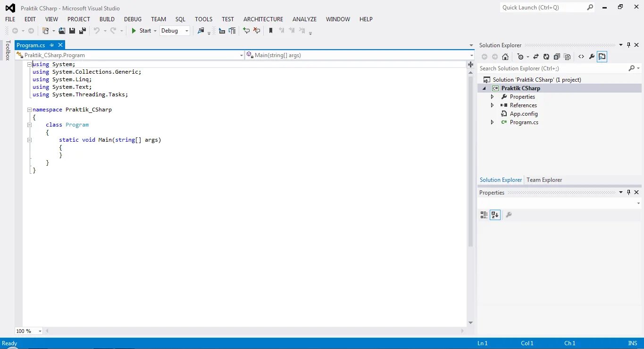This screenshot has width=644, height=349.
Task: Pin the Solution Explorer with auto-hide icon
Action: click(x=628, y=45)
